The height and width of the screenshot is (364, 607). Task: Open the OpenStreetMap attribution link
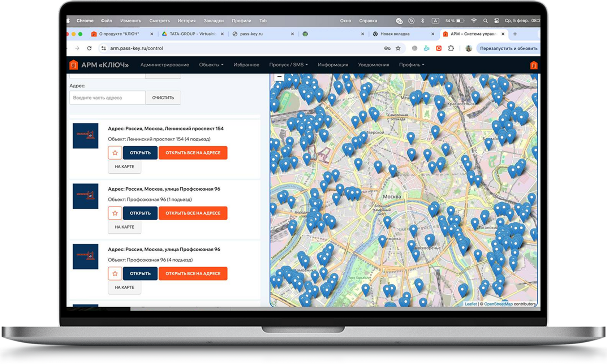498,304
